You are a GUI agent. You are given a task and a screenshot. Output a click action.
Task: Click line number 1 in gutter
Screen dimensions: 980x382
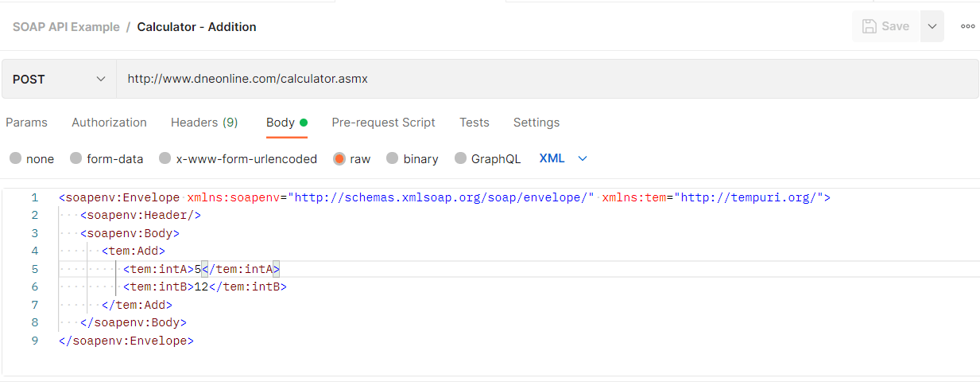pos(34,197)
